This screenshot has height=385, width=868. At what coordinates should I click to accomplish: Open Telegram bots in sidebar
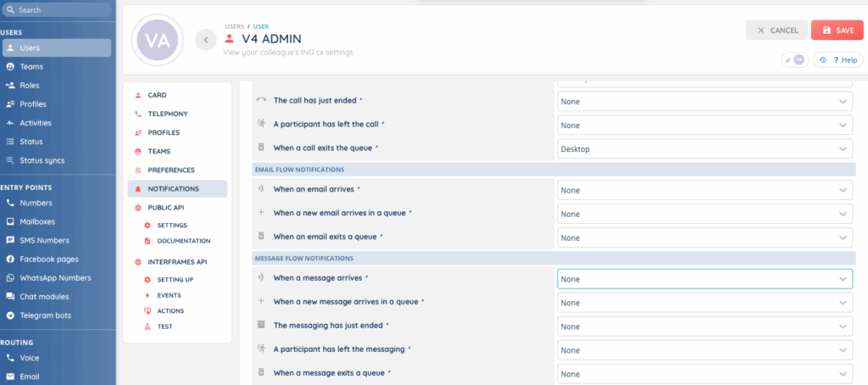(x=45, y=315)
